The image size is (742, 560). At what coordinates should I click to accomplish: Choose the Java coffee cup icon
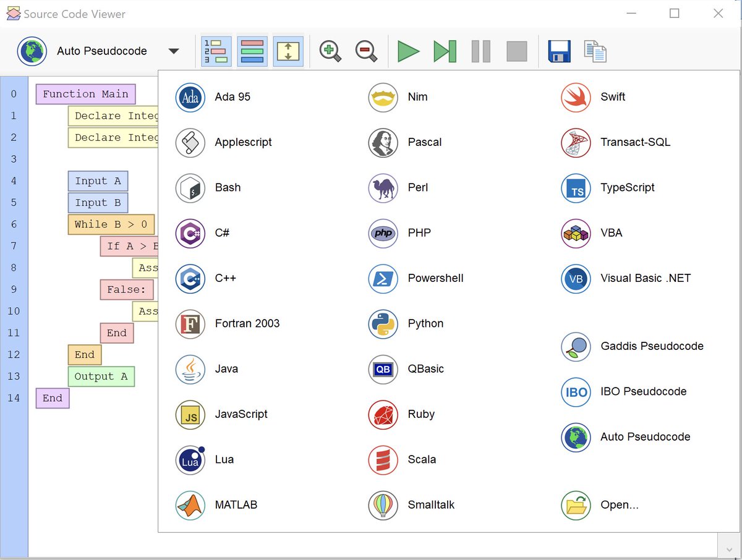point(190,369)
